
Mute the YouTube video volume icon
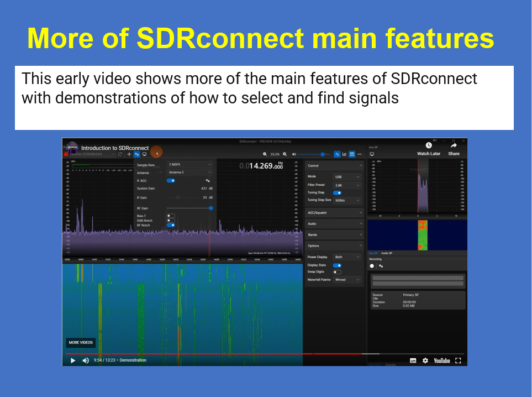pos(86,361)
